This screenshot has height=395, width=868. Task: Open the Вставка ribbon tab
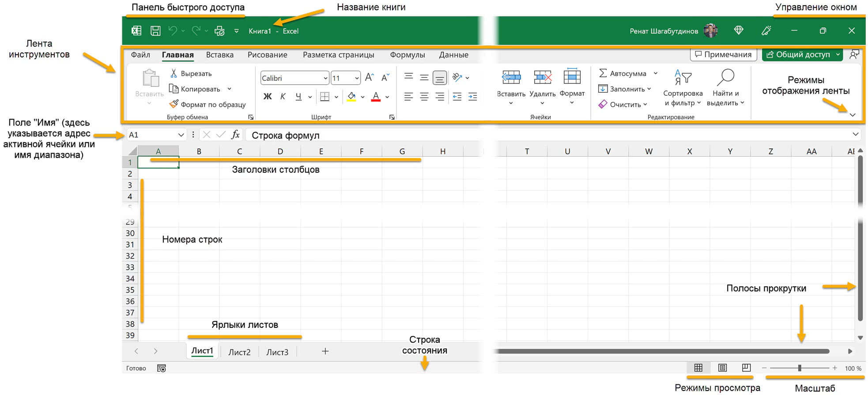(219, 55)
